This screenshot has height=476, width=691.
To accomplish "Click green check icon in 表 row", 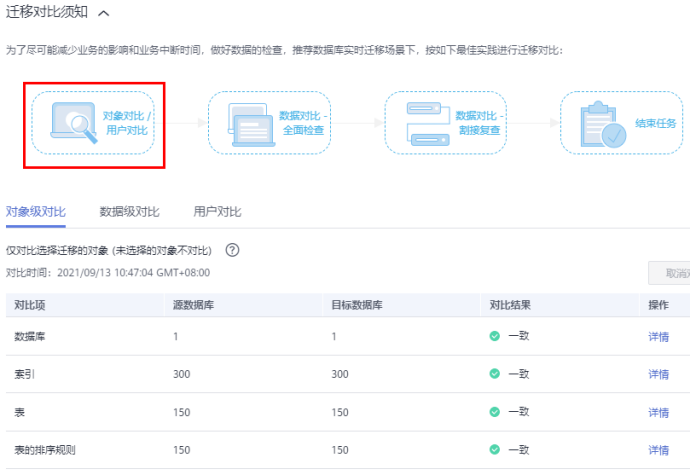I will click(x=494, y=412).
